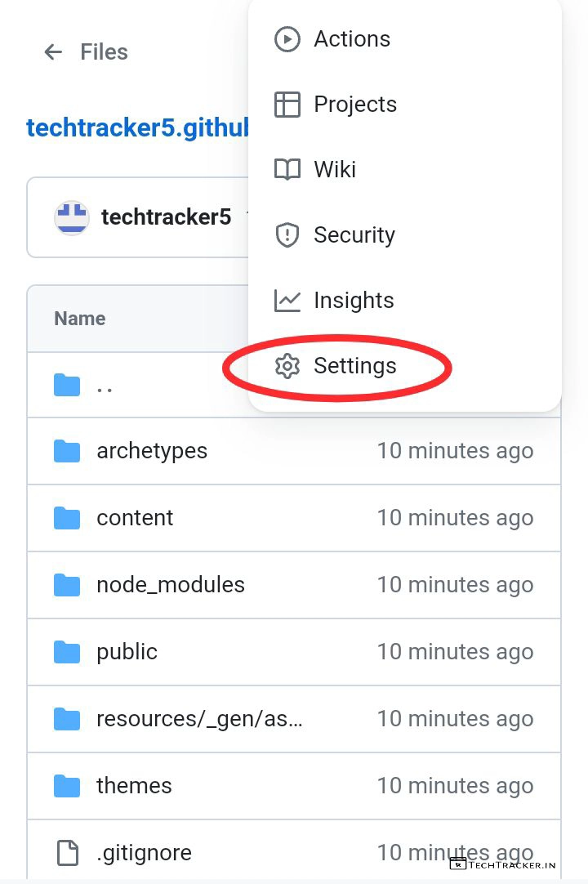Click the Projects table icon
The height and width of the screenshot is (884, 588).
(x=287, y=105)
